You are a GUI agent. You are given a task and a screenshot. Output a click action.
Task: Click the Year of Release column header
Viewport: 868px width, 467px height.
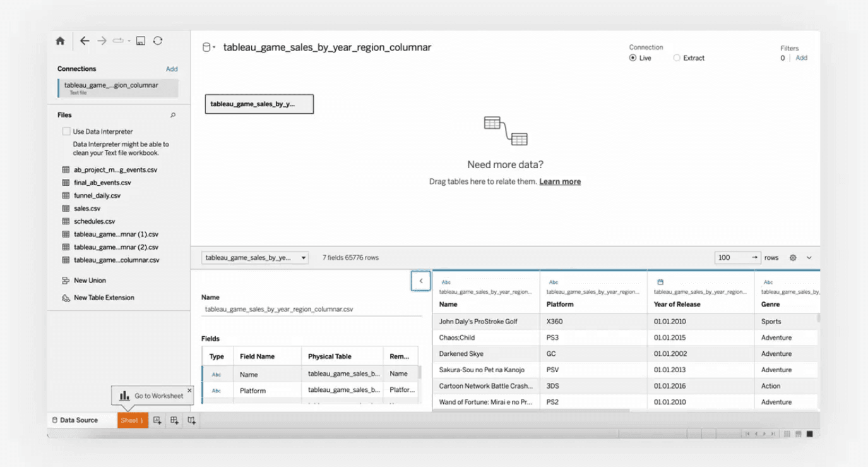click(x=677, y=305)
